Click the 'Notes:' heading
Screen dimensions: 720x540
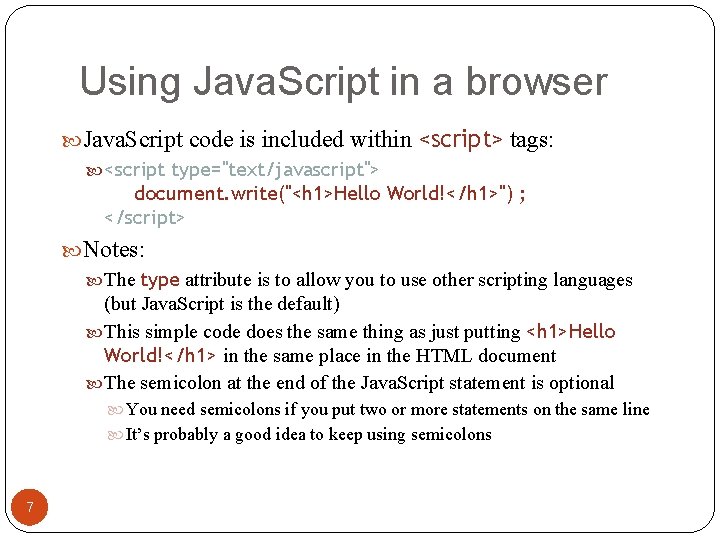click(x=113, y=250)
